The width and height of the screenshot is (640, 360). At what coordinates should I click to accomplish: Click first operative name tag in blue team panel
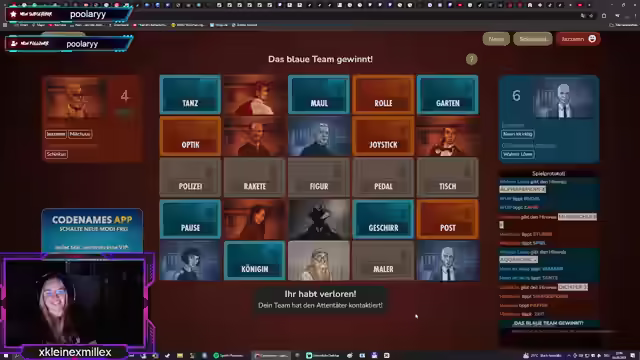[518, 134]
